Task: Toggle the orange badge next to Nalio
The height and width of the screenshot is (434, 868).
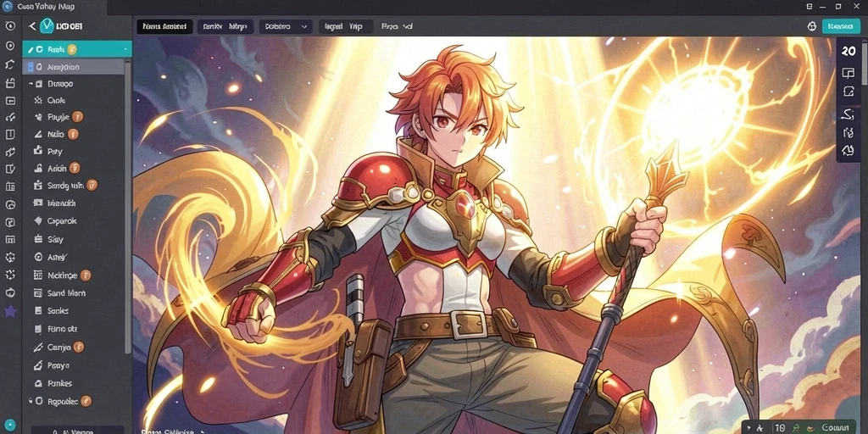Action: click(73, 134)
